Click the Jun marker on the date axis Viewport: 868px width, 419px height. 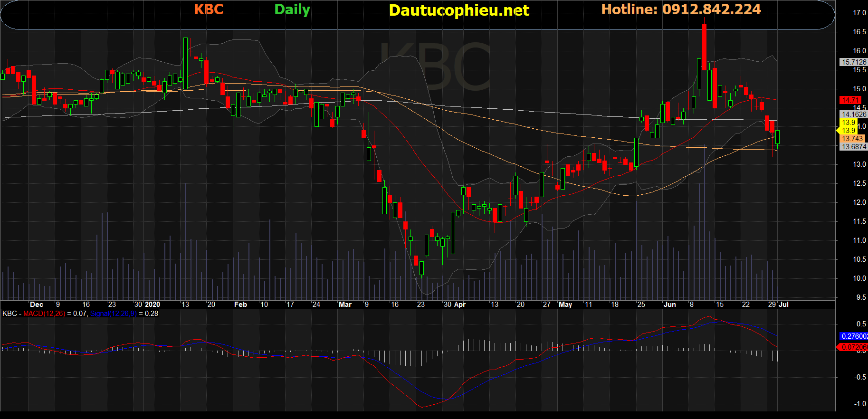[669, 305]
